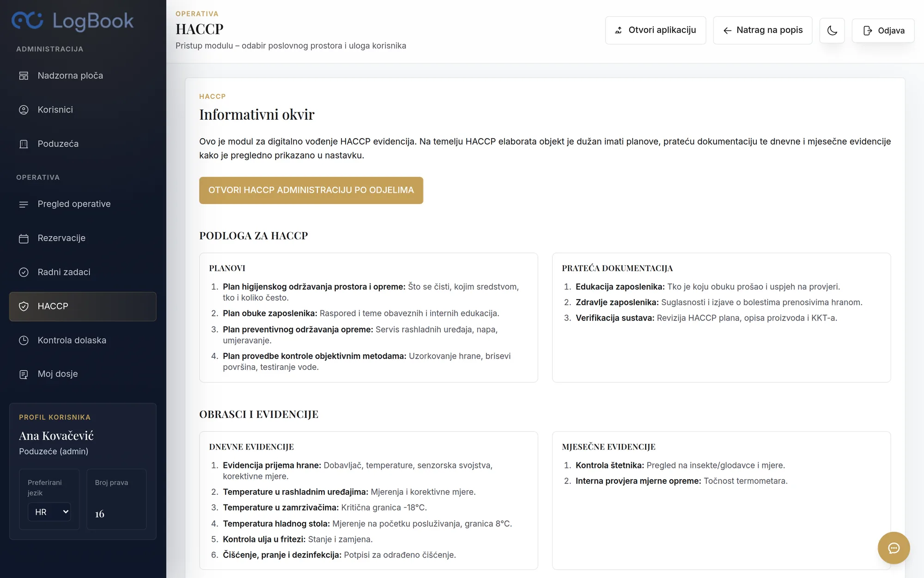924x578 pixels.
Task: Go to Korisnici in sidebar
Action: pyautogui.click(x=83, y=110)
